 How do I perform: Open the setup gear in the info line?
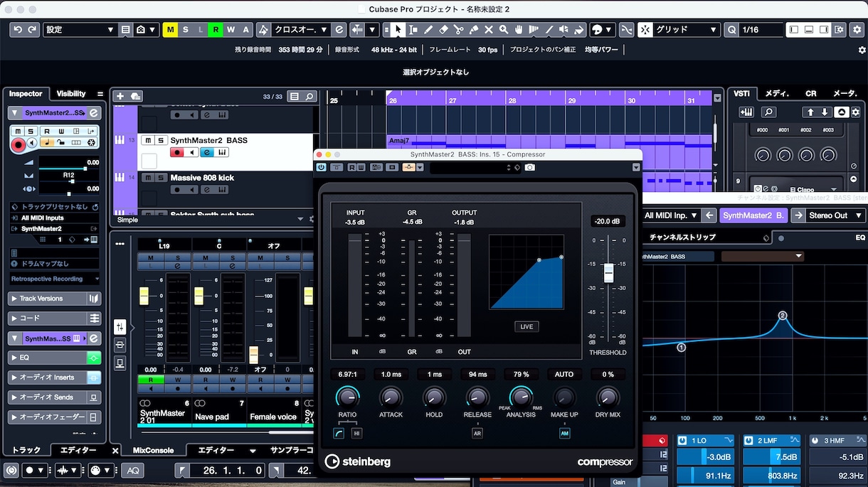862,50
